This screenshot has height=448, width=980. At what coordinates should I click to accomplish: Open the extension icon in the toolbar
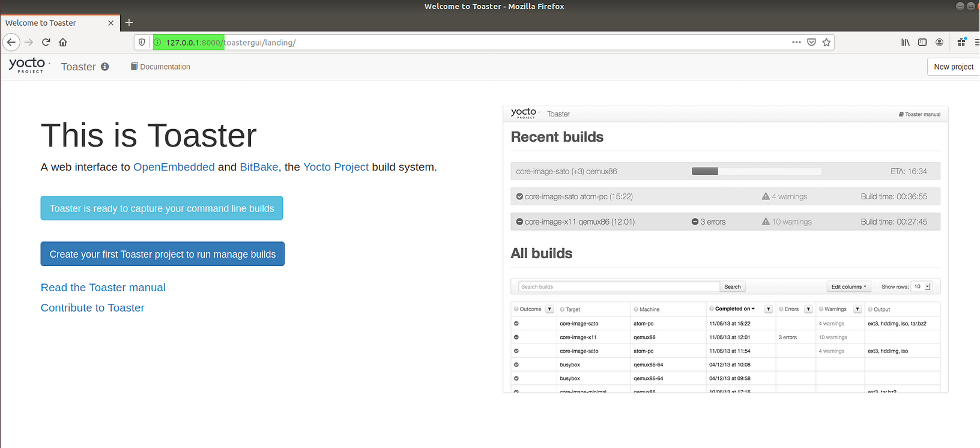[961, 42]
